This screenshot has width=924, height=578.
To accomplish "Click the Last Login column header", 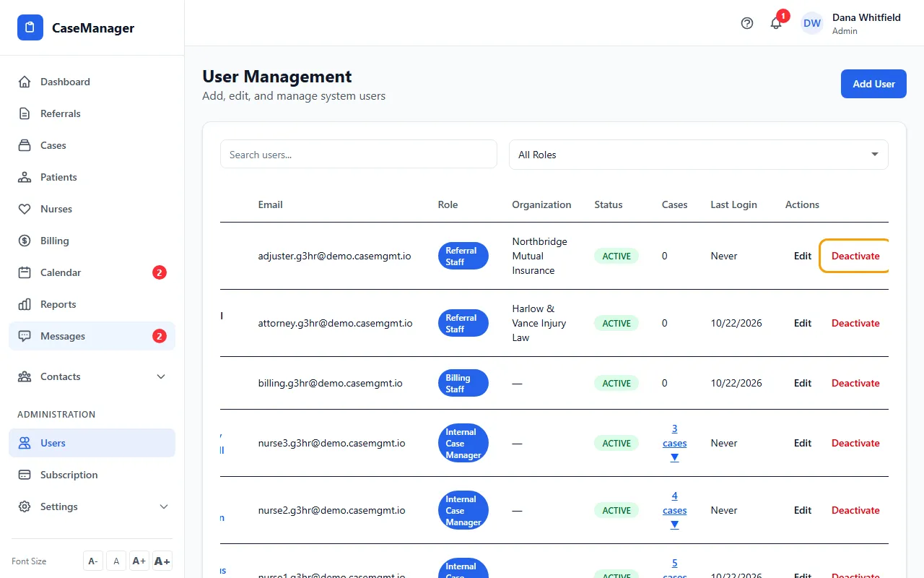I will coord(733,204).
